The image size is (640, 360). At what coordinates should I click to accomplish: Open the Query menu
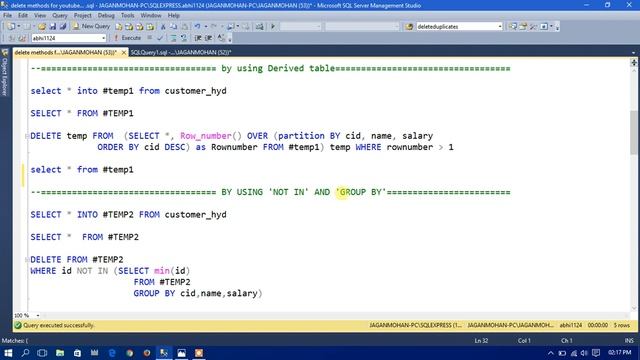(60, 16)
